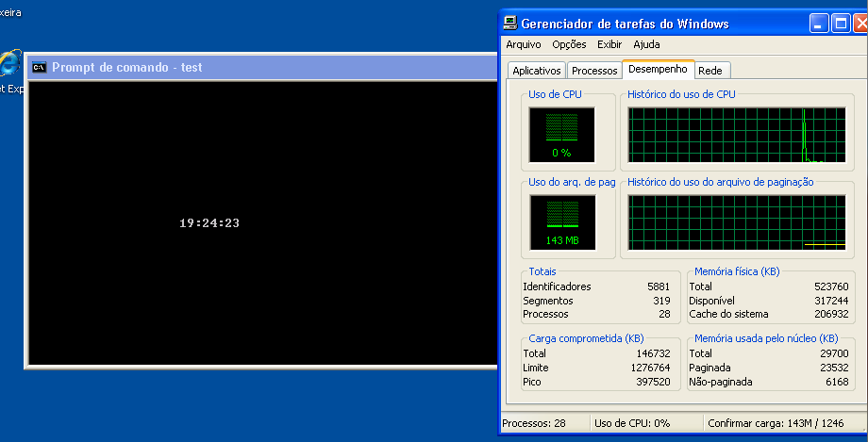Click the Histórico do uso de CPU graph
This screenshot has height=442, width=868.
736,135
